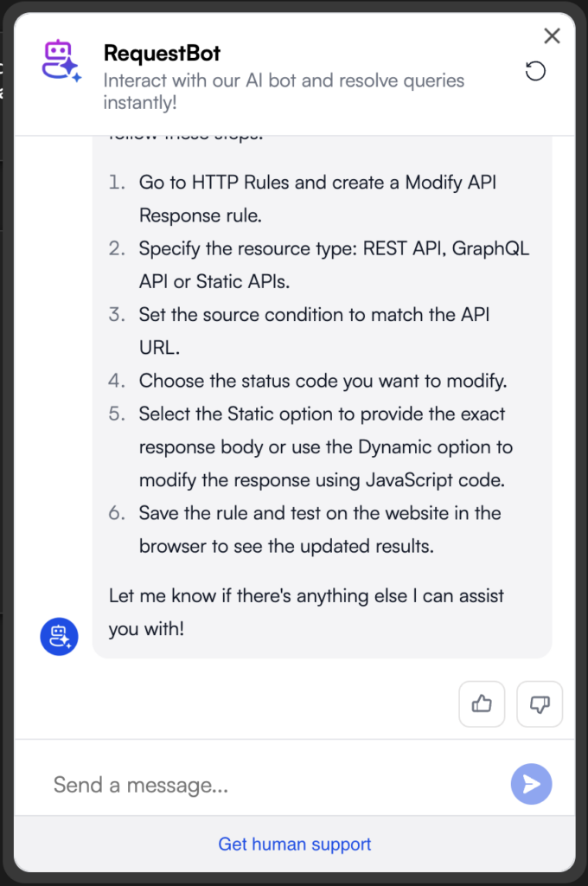Switch focus to the RequestBot chat header
This screenshot has height=886, width=588.
coord(162,53)
